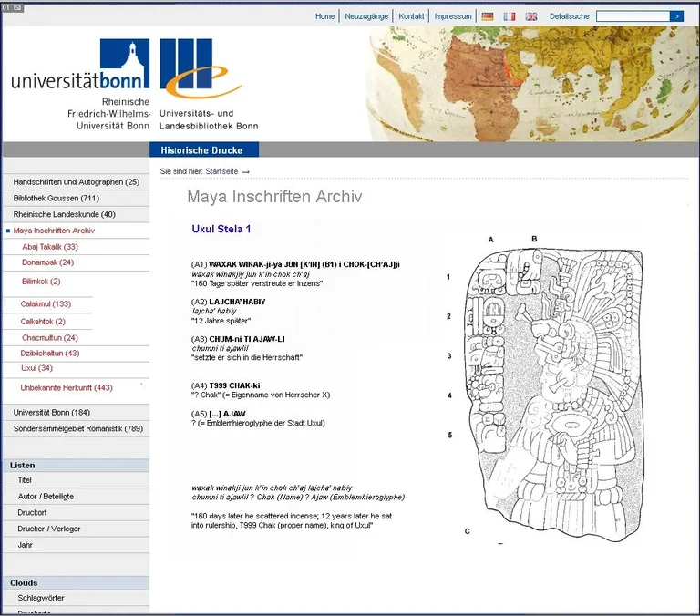Submit search with the blue arrow button
Image resolution: width=700 pixels, height=616 pixels.
pos(675,16)
